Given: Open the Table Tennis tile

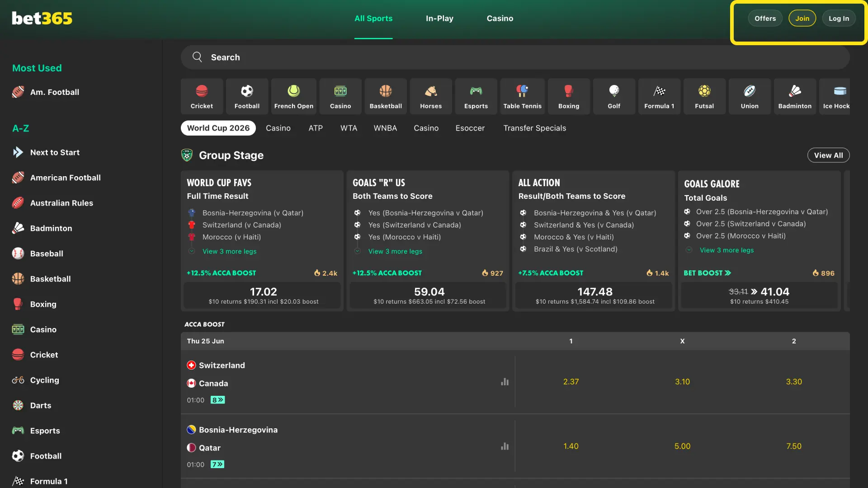Looking at the screenshot, I should click(522, 96).
